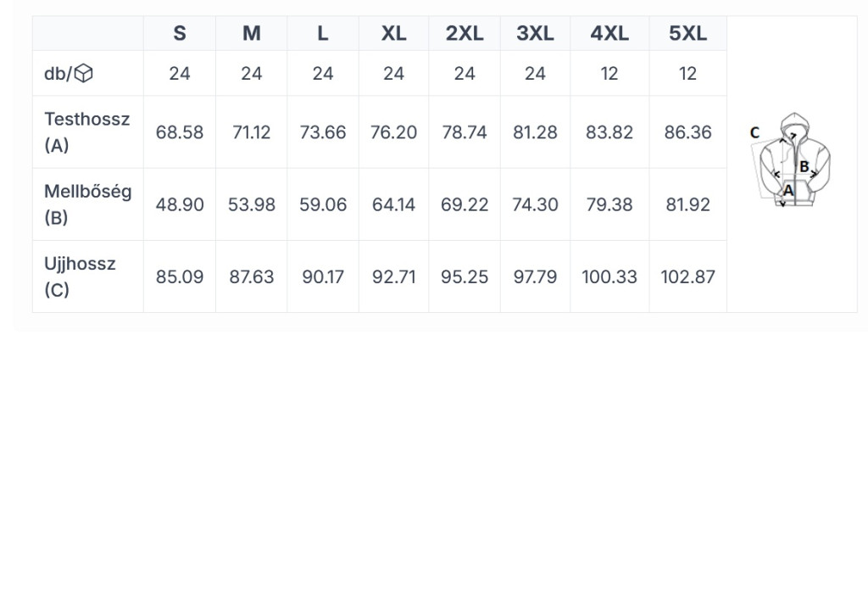Screen dimensions: 868x608
Task: Click the letter C label on the diagram
Action: tap(754, 132)
